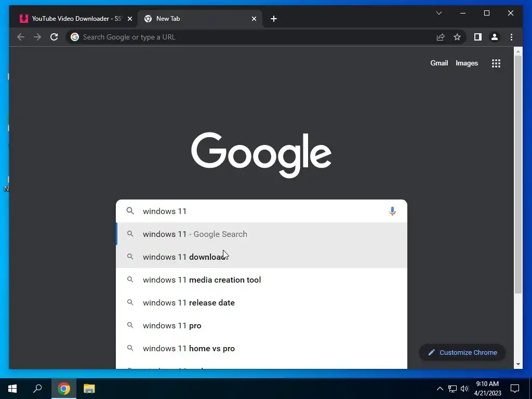Select the "windows 11 home vs pro" suggestion
Viewport: 532px width, 399px height.
(261, 349)
